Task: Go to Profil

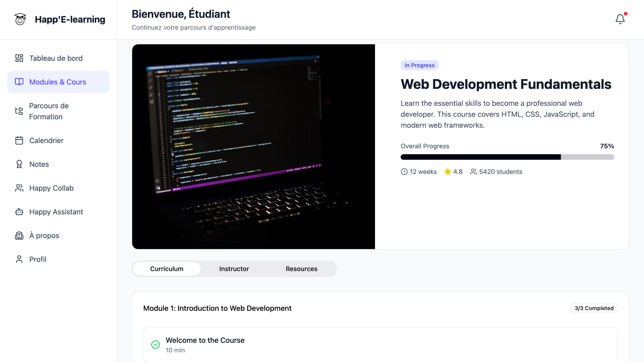Action: pyautogui.click(x=58, y=259)
